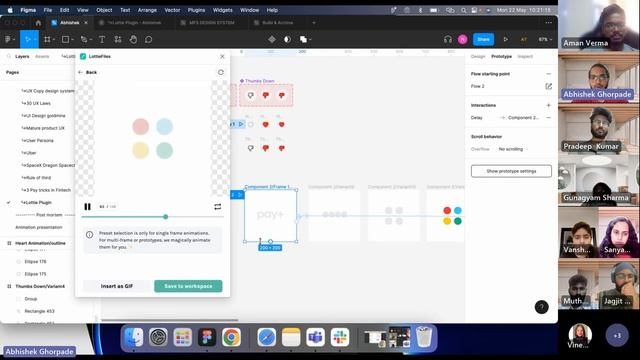Open the Resources tool
640x360 pixels.
(118, 40)
